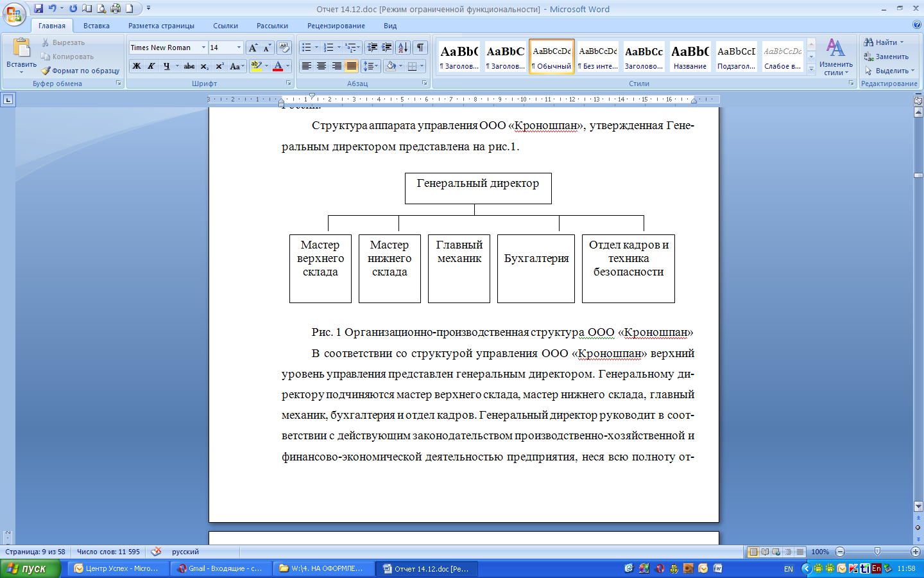Open the Рецензирование tab
The image size is (924, 578).
click(336, 26)
